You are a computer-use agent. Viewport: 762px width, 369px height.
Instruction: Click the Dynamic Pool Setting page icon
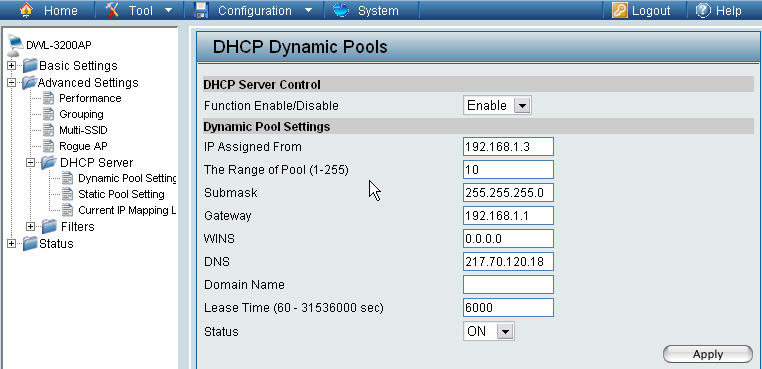point(68,178)
